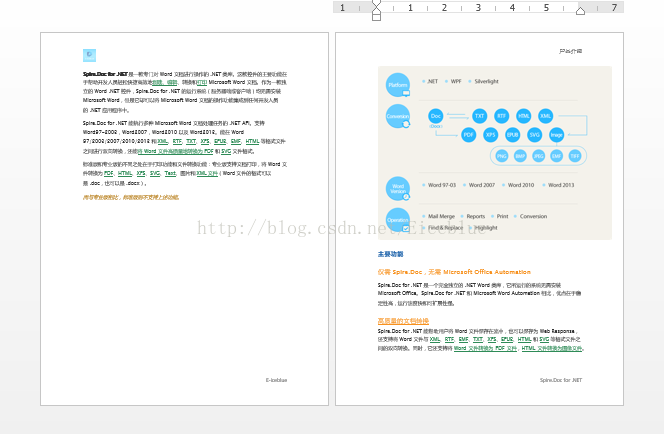The height and width of the screenshot is (434, 664).
Task: Click the "Silverlight" label in the Platform row
Action: (x=487, y=81)
